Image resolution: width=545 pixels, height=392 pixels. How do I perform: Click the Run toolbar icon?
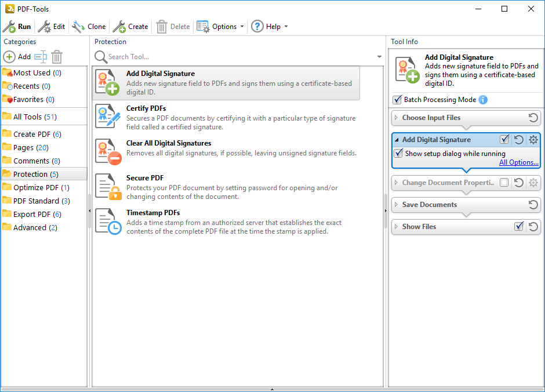[x=10, y=27]
